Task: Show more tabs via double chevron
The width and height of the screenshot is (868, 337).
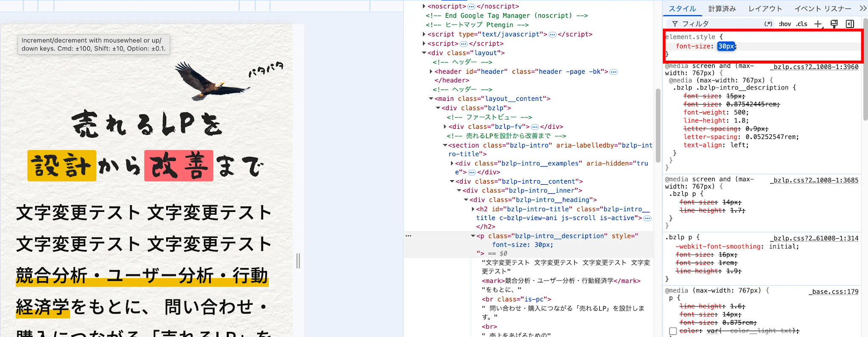Action: (x=863, y=8)
